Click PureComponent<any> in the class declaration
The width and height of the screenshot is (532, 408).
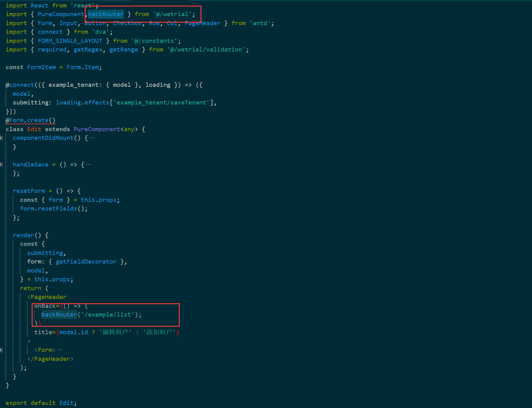tap(106, 129)
